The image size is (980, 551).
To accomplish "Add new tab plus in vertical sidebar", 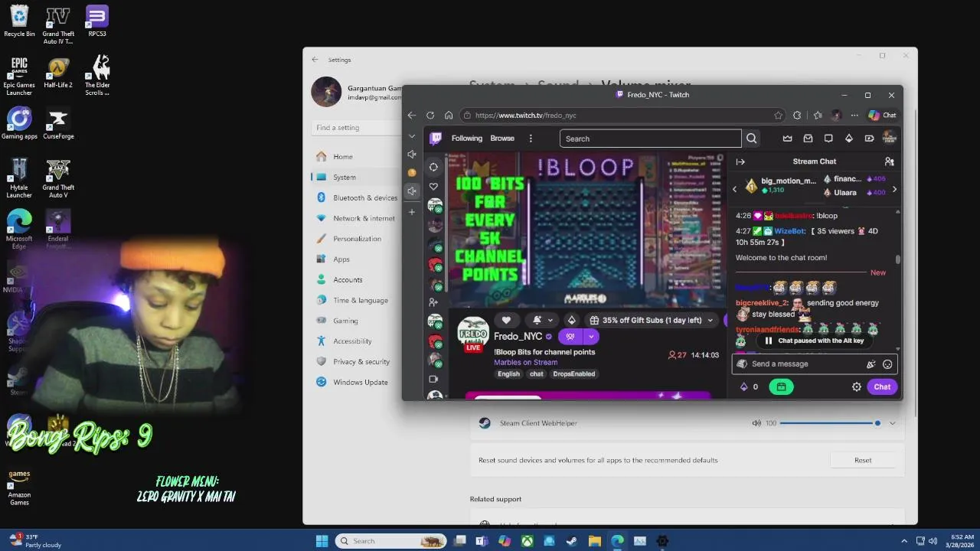I will pos(412,212).
